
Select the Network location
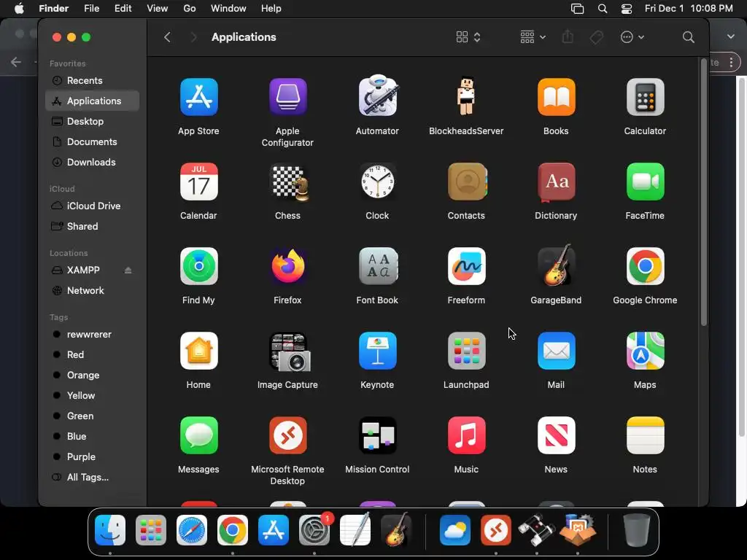(x=93, y=290)
